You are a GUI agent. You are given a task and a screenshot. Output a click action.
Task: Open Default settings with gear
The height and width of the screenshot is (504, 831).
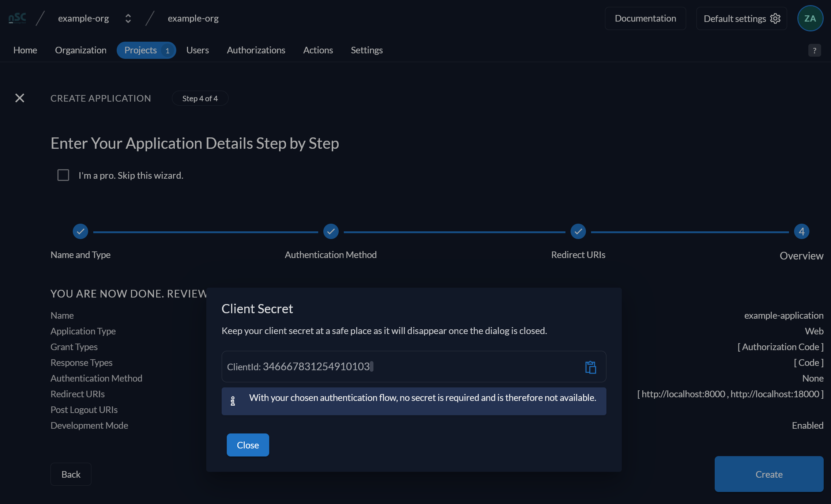[741, 18]
